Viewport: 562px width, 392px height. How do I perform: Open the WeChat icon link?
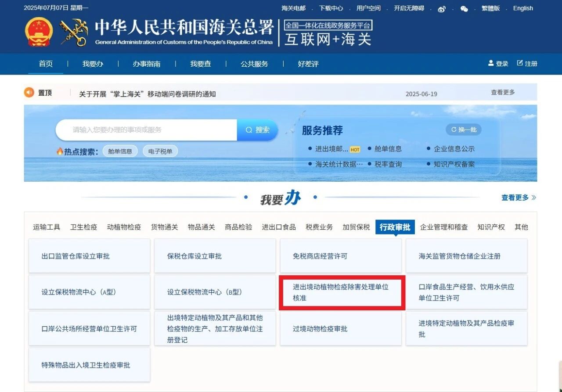coord(464,9)
